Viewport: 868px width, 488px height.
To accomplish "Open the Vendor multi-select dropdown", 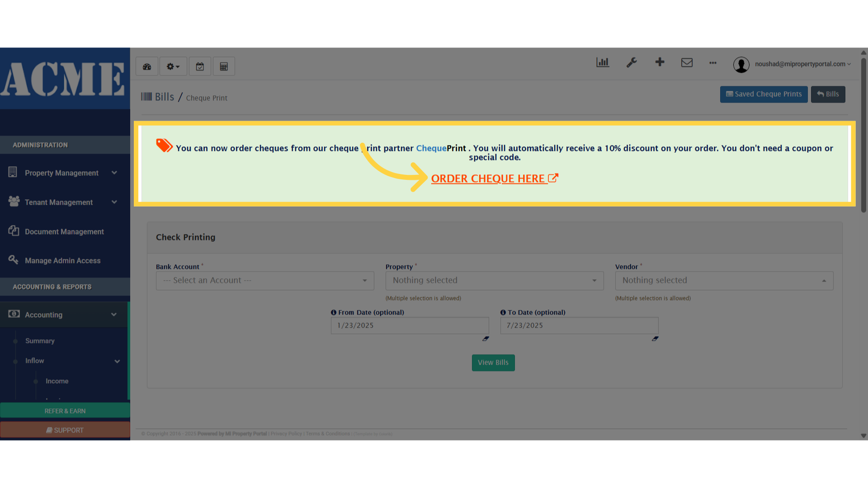I will coord(724,281).
